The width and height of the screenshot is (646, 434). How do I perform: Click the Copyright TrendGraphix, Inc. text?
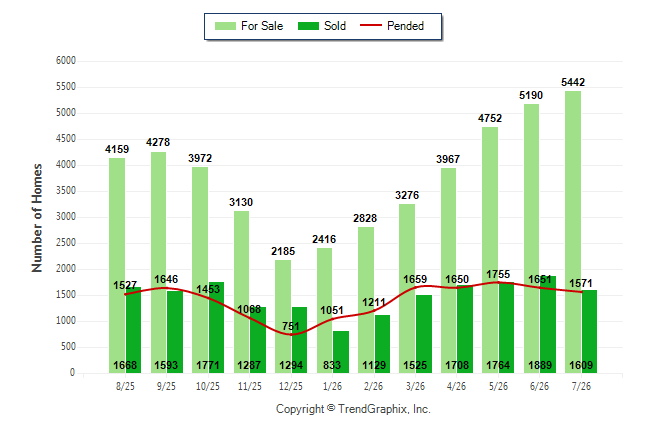click(353, 409)
